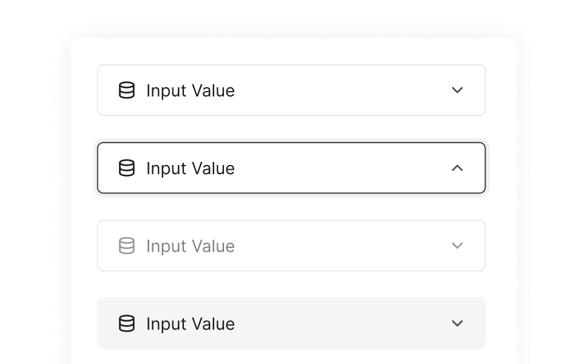Click "Input Value" label in the gray-filled dropdown

[190, 323]
